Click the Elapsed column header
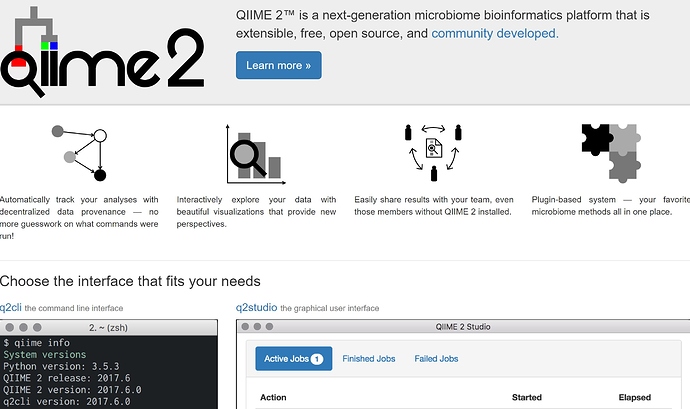The image size is (690, 409). 635,397
